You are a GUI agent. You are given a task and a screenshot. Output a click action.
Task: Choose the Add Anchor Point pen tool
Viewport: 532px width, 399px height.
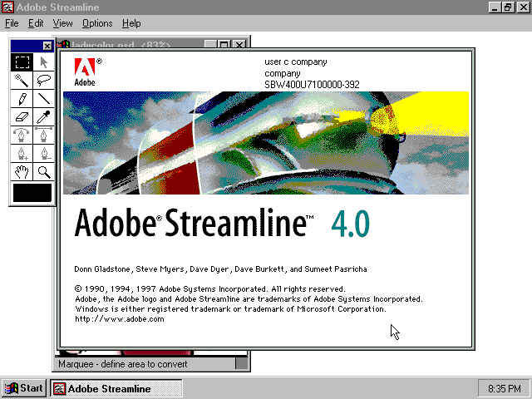pyautogui.click(x=22, y=154)
